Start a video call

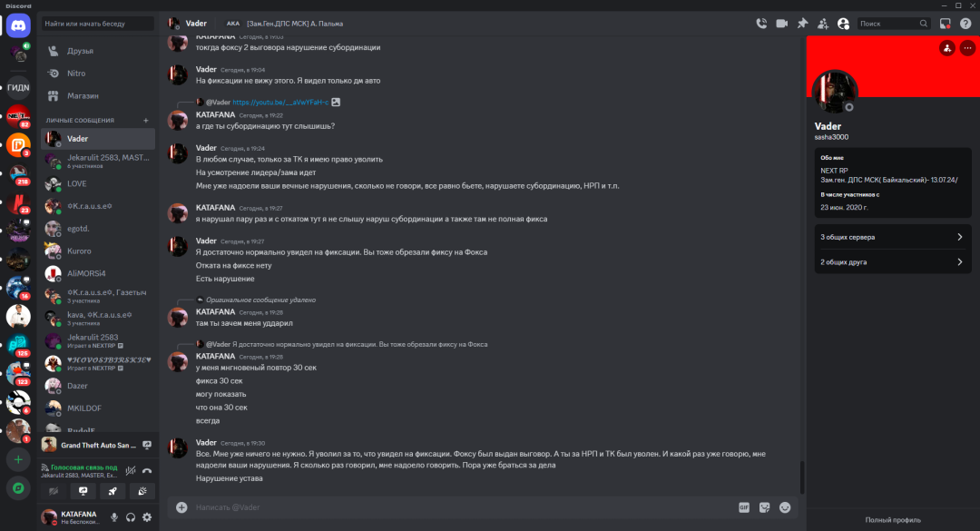click(781, 24)
